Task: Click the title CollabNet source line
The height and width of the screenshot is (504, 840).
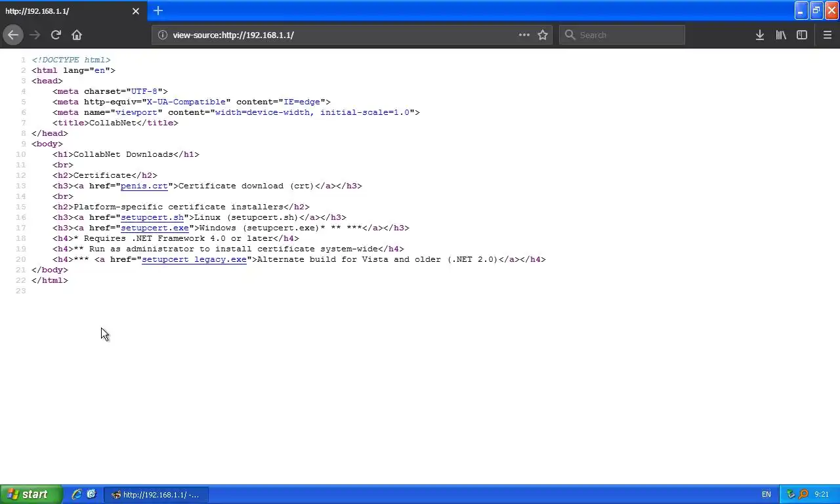Action: click(x=115, y=123)
